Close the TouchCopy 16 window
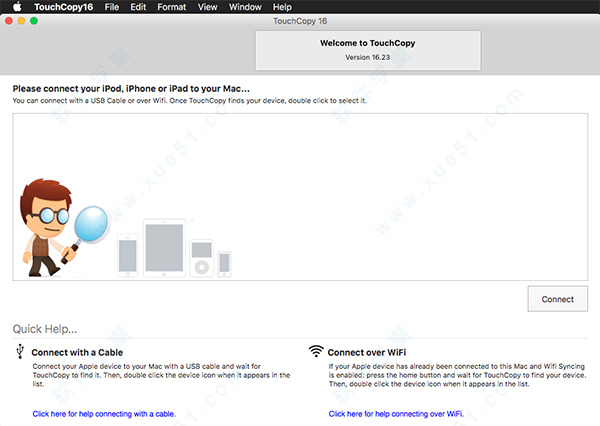The height and width of the screenshot is (426, 600). 9,21
